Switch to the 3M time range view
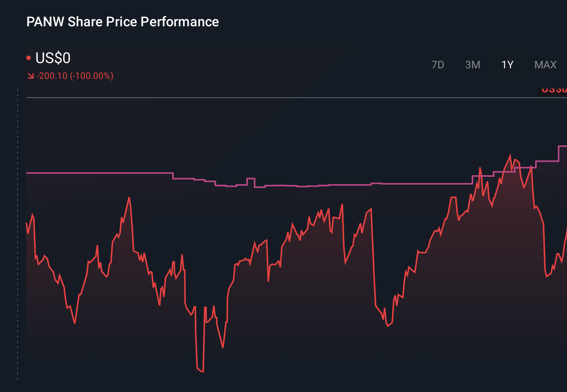Viewport: 567px width, 392px height. [x=473, y=65]
